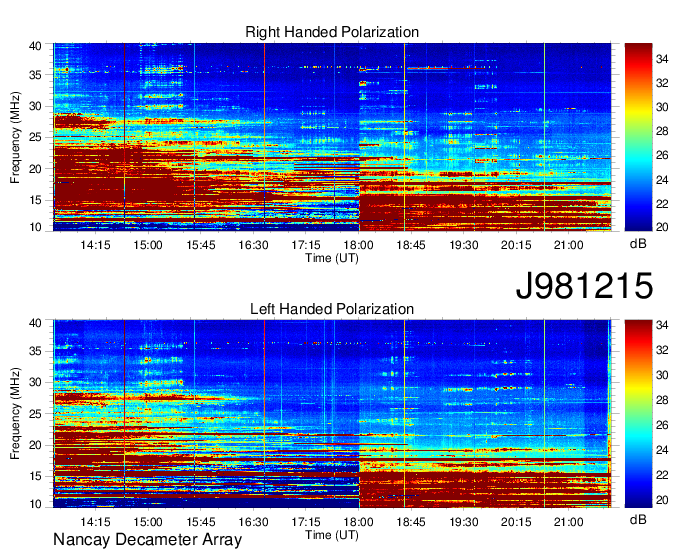Click the 28 dB label on bottom colorbar
This screenshot has height=552, width=680.
[x=662, y=400]
